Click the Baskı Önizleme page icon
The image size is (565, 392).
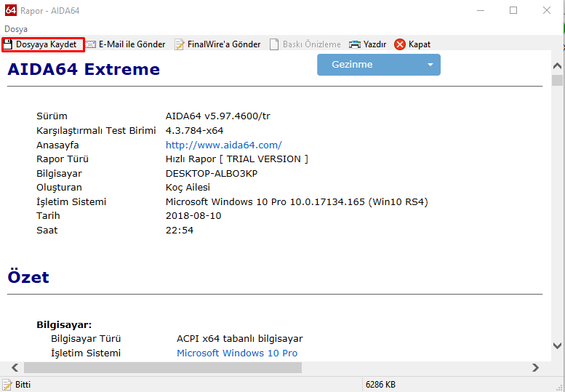(x=274, y=44)
